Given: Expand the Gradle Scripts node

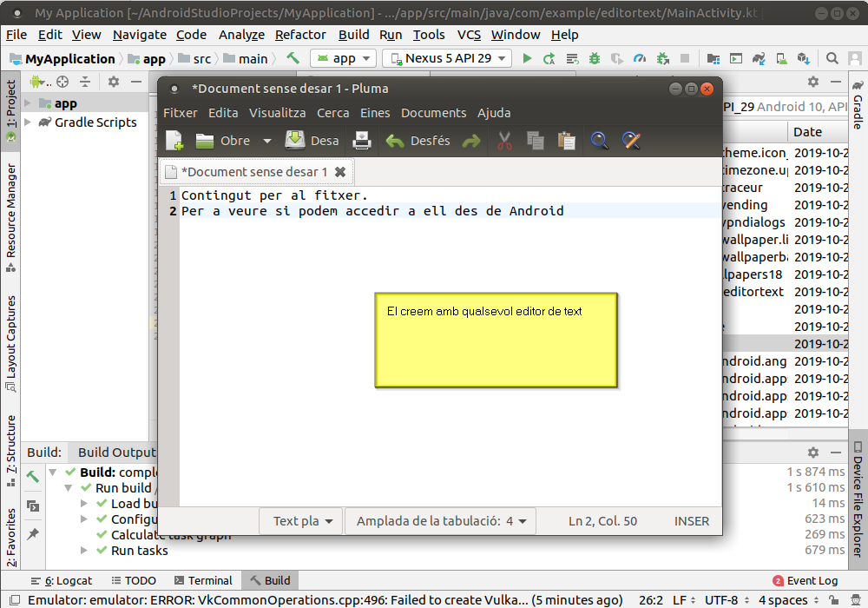Looking at the screenshot, I should tap(27, 122).
